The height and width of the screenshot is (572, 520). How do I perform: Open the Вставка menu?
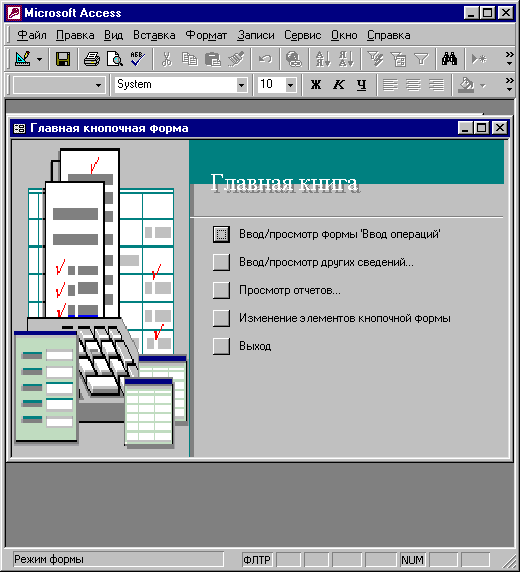pos(154,35)
